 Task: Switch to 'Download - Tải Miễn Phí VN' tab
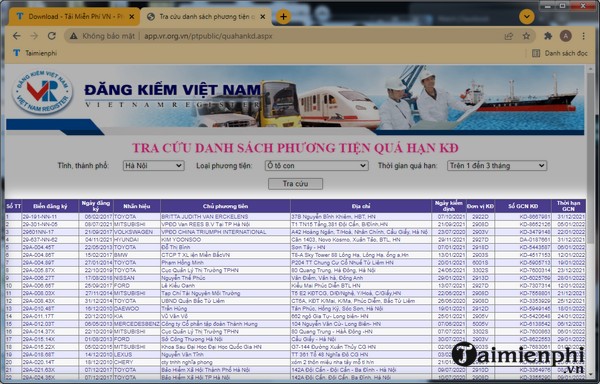[74, 16]
